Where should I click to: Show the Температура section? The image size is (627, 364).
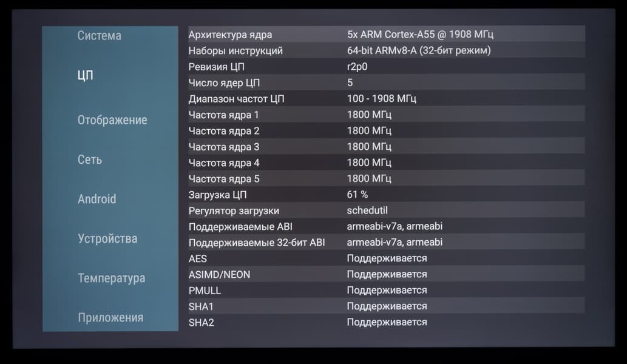(112, 278)
